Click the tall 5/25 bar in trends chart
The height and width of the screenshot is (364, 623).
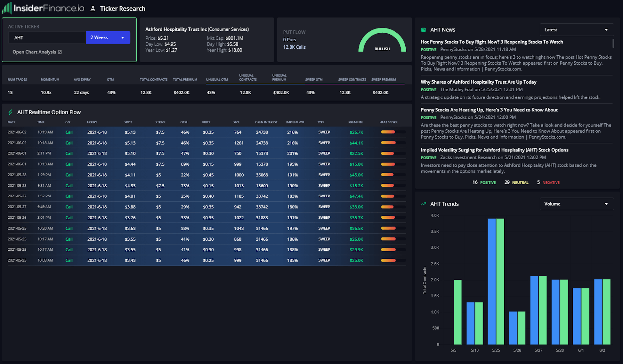coord(496,281)
